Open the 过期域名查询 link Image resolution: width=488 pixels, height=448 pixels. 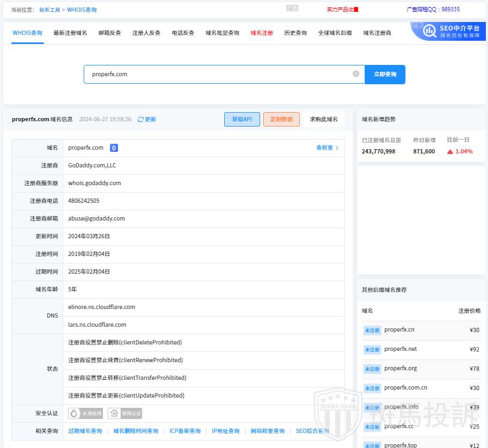[x=85, y=431]
